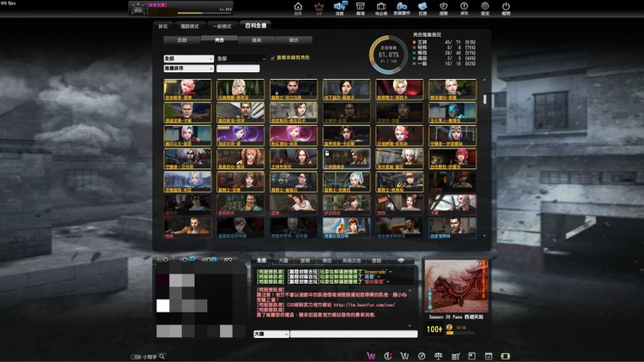Click the ranking list icon in bottom bar
This screenshot has height=362, width=644.
click(455, 356)
